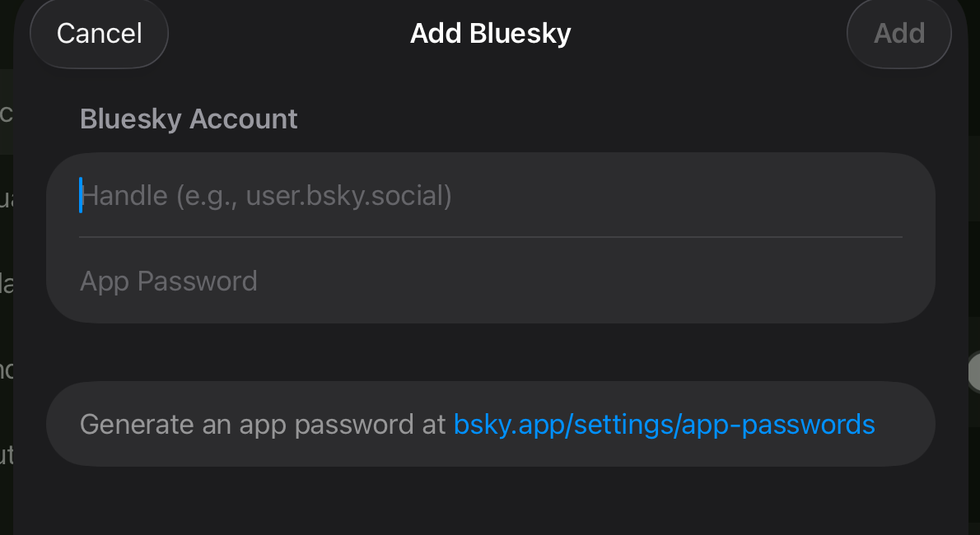This screenshot has width=980, height=535.
Task: Open bsky.app/settings/app-passwords link
Action: [664, 424]
